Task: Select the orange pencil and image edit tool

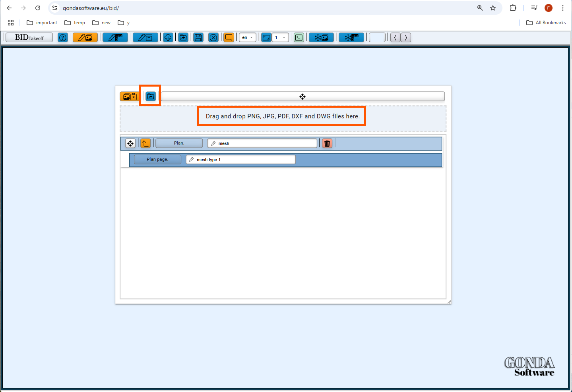Action: (x=85, y=37)
